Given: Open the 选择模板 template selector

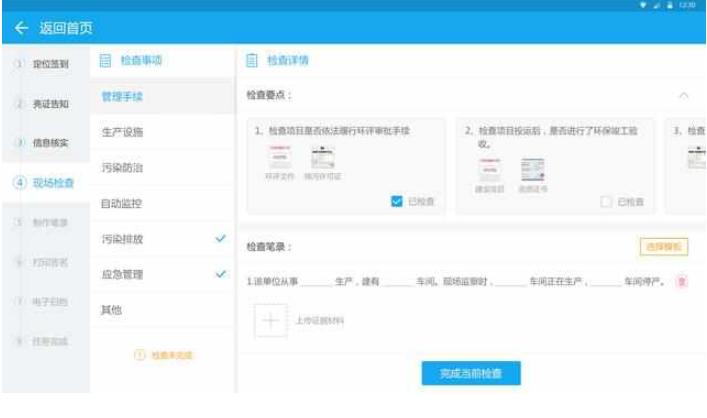Looking at the screenshot, I should 663,246.
